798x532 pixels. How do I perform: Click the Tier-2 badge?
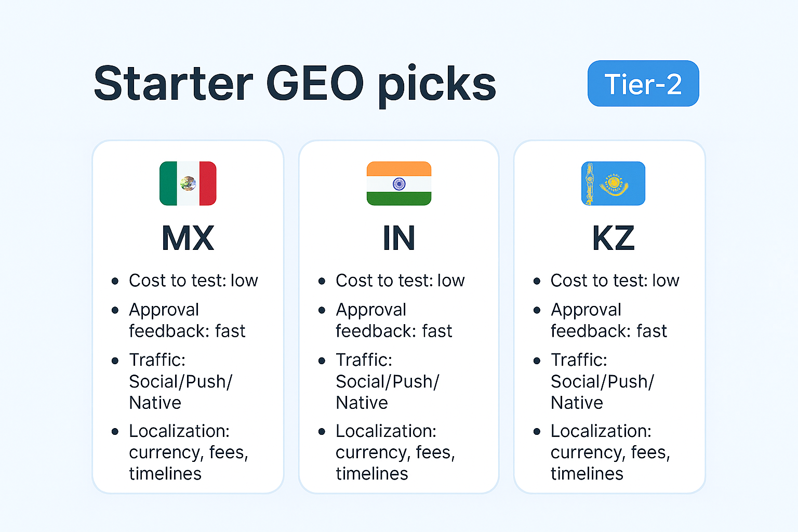click(x=643, y=84)
